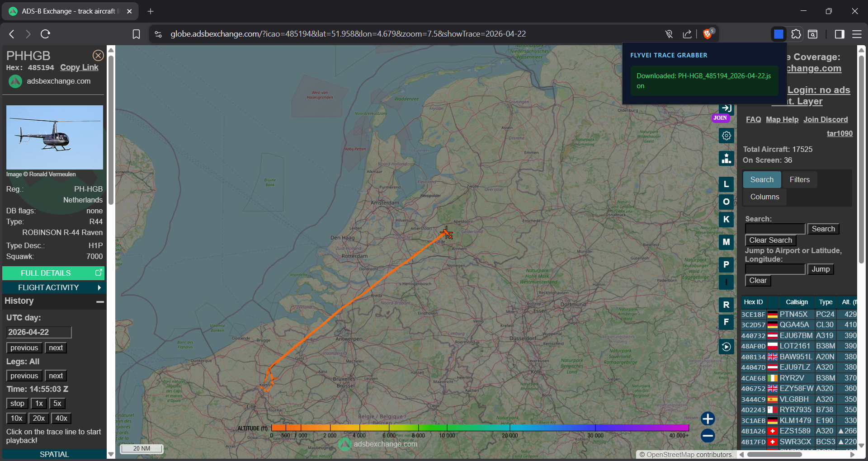View site information icon in address bar

coord(158,34)
